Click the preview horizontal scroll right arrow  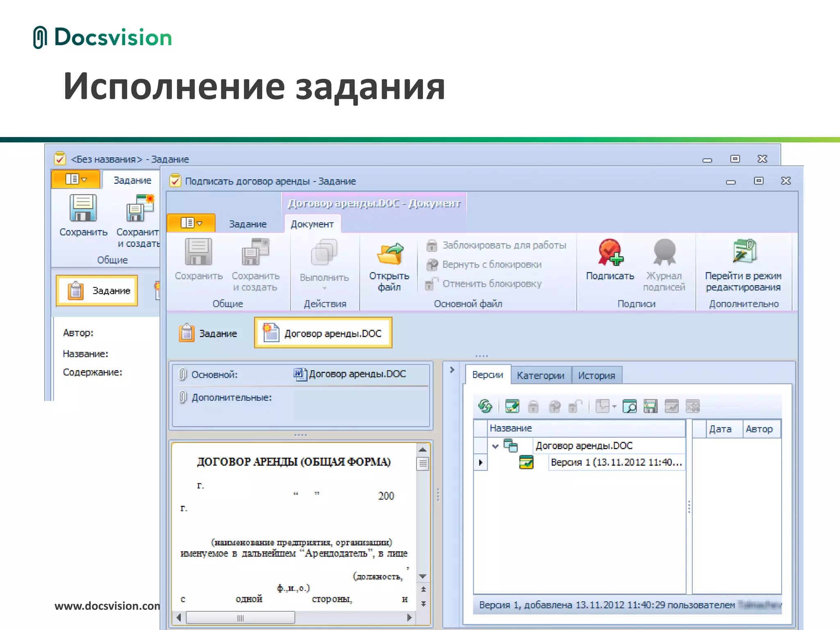pyautogui.click(x=409, y=618)
